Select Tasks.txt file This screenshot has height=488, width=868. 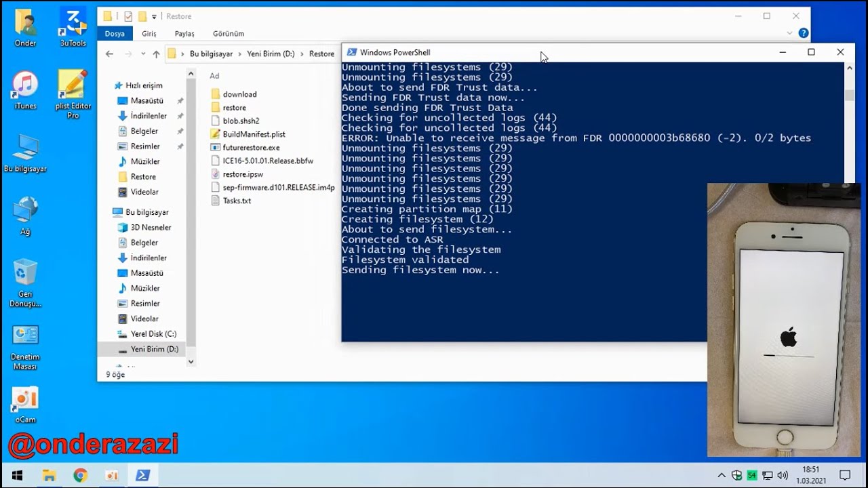coord(237,201)
